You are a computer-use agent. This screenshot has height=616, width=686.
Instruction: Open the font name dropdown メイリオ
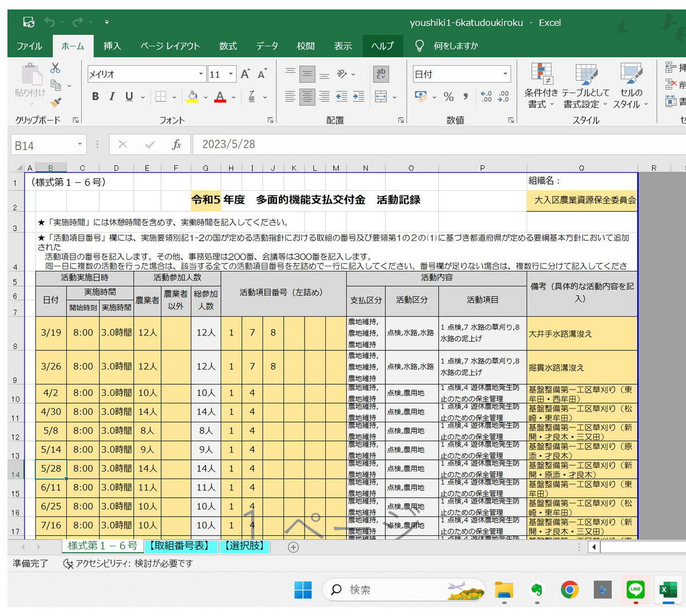pos(146,74)
